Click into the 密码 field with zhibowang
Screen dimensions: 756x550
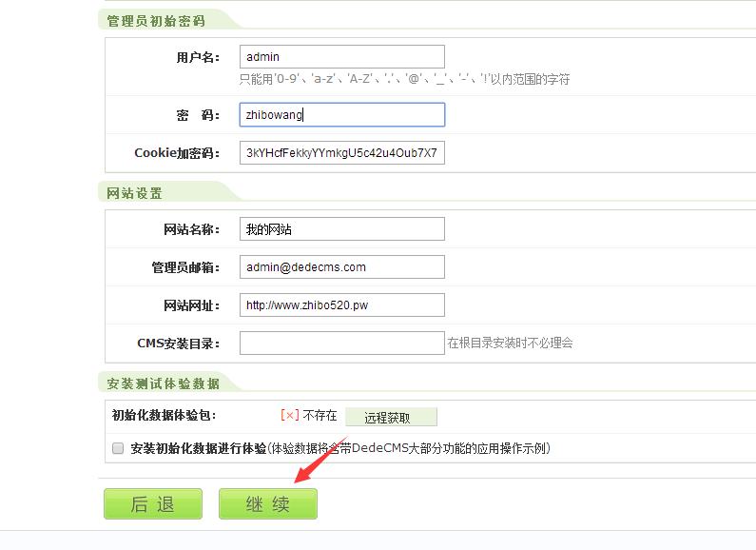tap(341, 115)
